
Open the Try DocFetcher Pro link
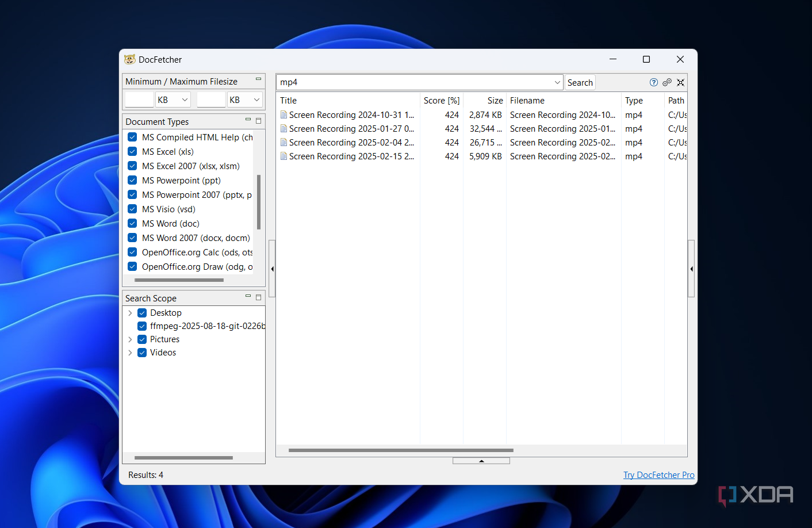pos(658,475)
